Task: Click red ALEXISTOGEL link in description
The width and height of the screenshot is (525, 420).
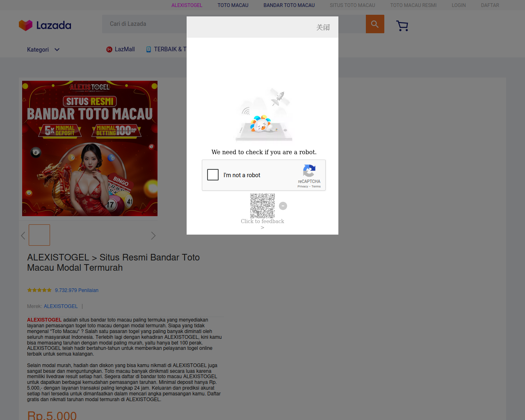Action: pos(44,320)
